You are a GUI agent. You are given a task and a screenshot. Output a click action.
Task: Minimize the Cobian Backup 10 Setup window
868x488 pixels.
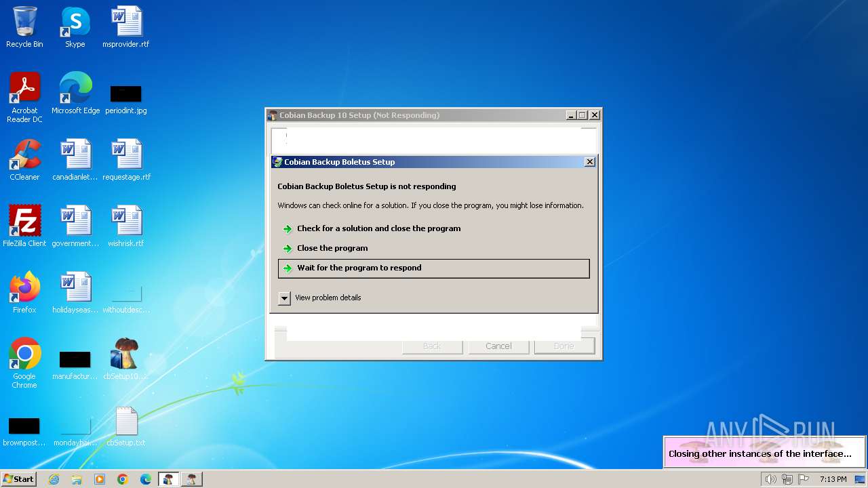(571, 115)
